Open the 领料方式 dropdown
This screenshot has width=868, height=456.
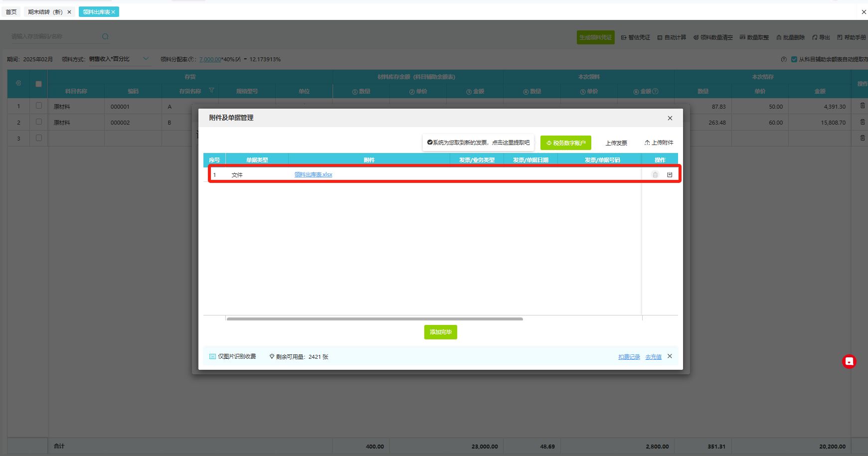point(120,59)
